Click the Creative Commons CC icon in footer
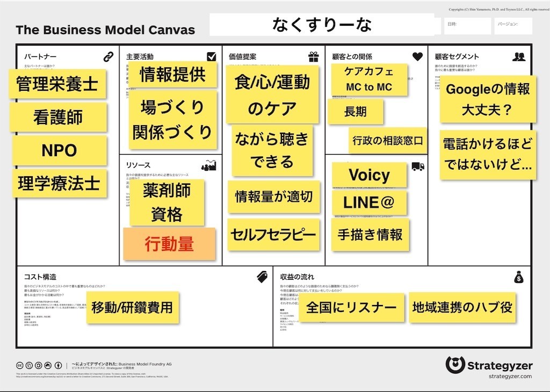The height and width of the screenshot is (392, 550). [20, 365]
